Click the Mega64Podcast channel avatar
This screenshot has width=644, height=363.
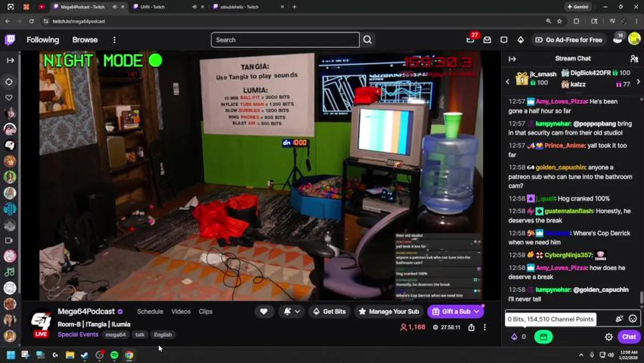41,321
